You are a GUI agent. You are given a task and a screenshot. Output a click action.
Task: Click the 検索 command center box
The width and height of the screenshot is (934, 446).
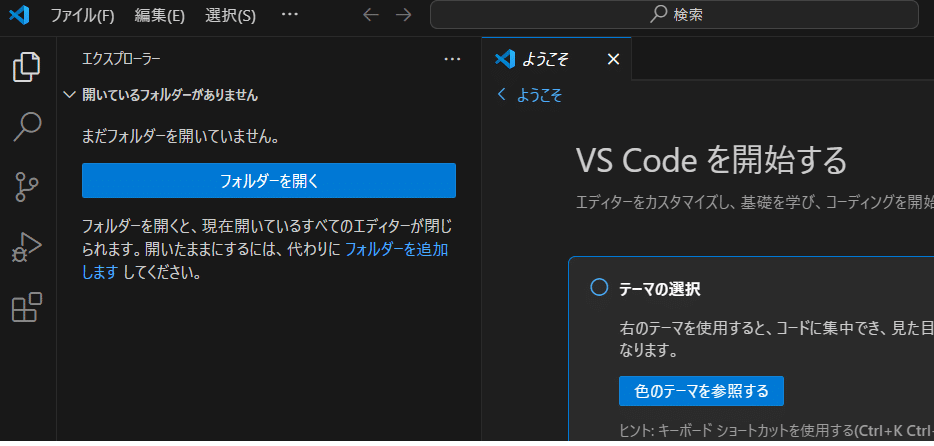(674, 15)
